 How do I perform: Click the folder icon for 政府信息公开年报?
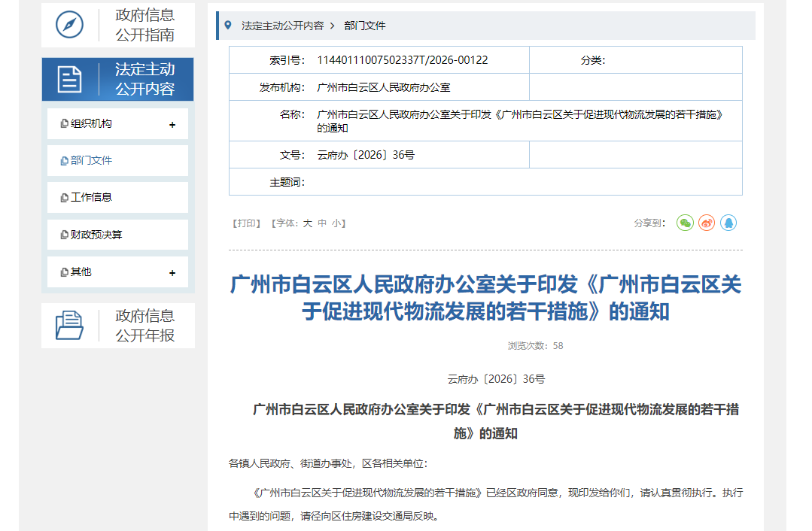(x=70, y=325)
